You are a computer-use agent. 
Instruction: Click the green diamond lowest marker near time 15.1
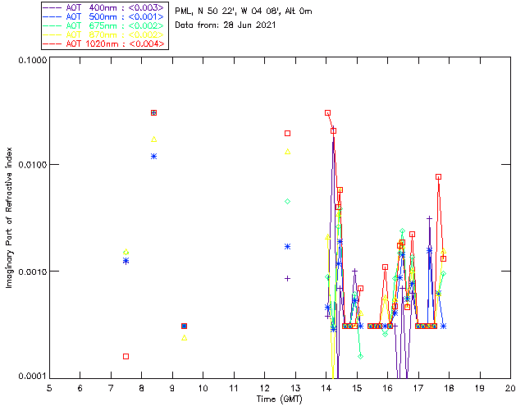pos(360,356)
